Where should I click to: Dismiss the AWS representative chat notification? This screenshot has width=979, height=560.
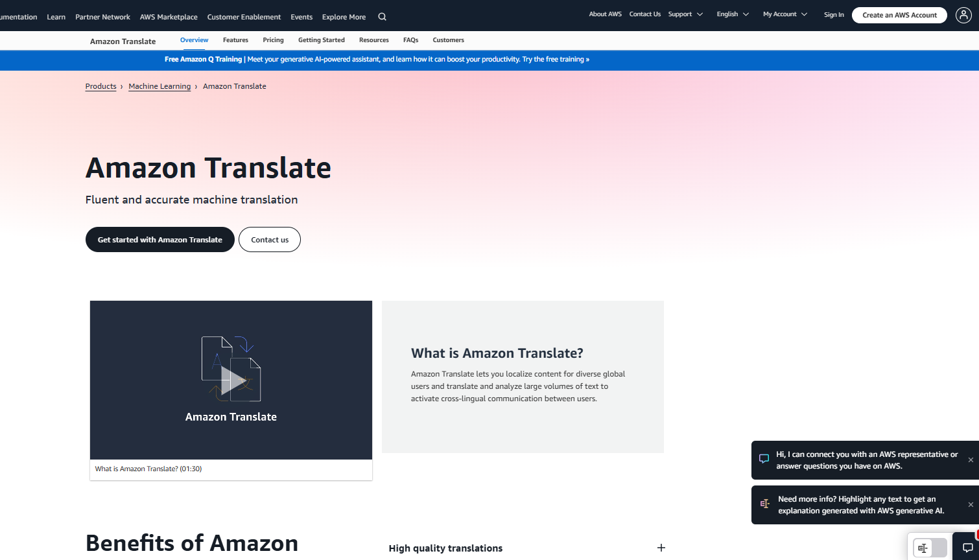coord(971,460)
